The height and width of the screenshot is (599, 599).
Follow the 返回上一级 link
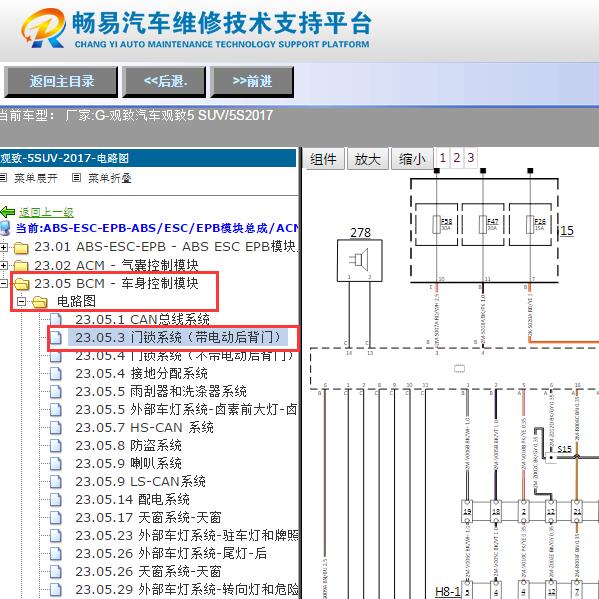(x=46, y=212)
